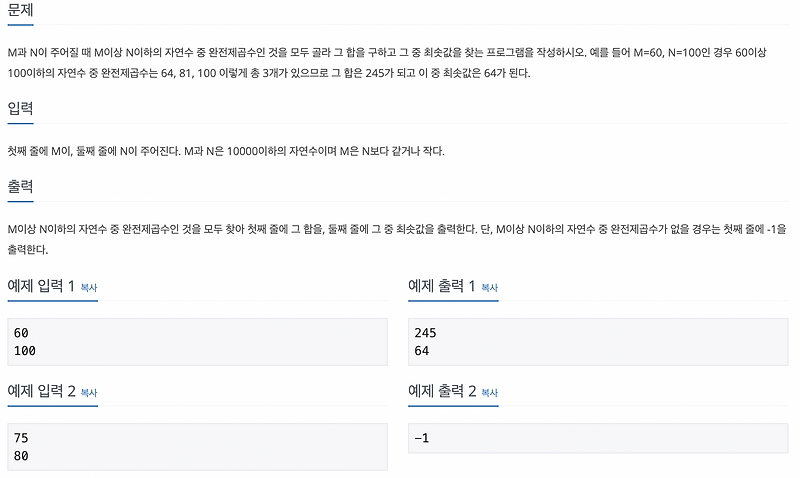Click sample output box containing 245 and 64
The height and width of the screenshot is (478, 800).
(598, 342)
